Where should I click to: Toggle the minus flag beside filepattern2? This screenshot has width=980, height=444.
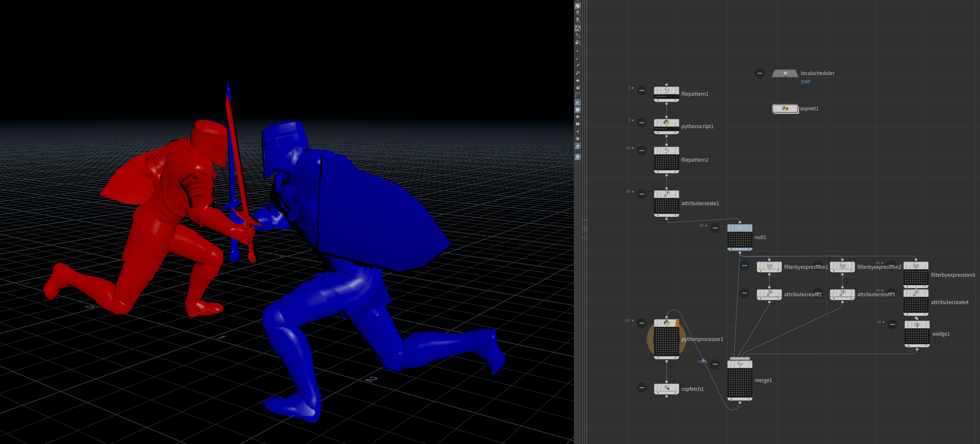(x=642, y=151)
